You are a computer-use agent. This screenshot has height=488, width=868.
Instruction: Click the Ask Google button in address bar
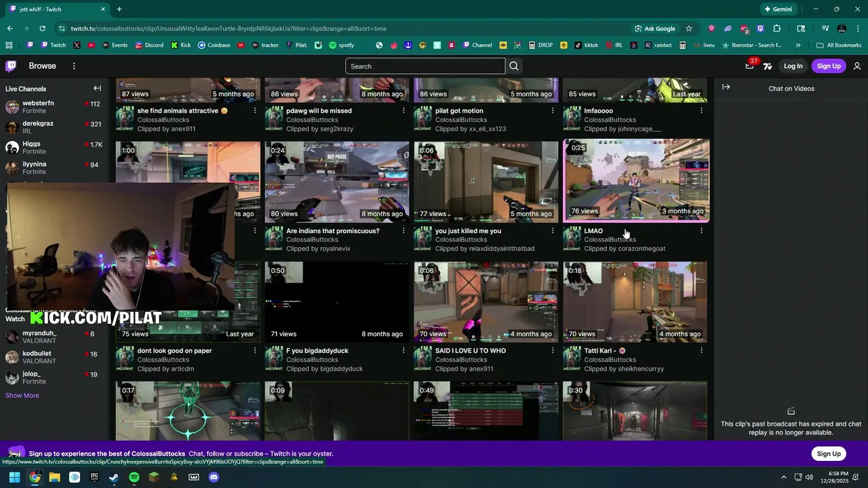tap(655, 28)
